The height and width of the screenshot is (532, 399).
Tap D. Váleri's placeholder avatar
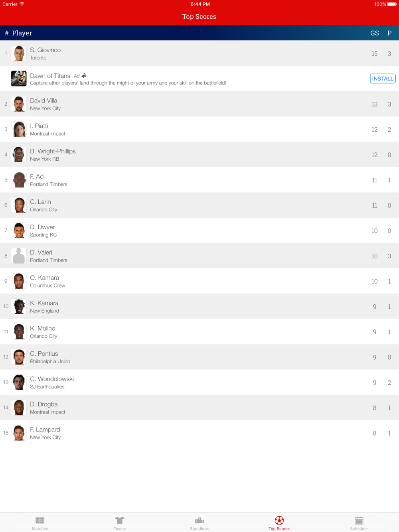[19, 256]
